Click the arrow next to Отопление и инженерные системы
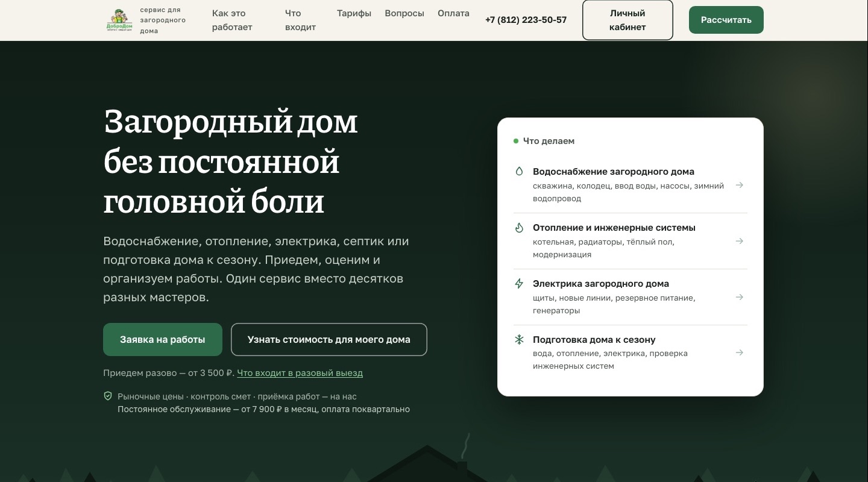 739,241
